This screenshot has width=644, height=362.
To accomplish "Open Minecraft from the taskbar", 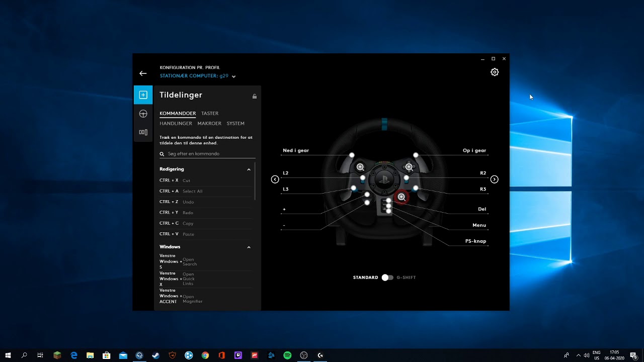I will click(57, 355).
